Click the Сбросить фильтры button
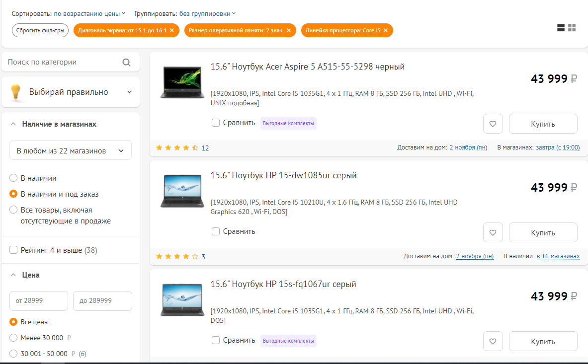 coord(40,30)
